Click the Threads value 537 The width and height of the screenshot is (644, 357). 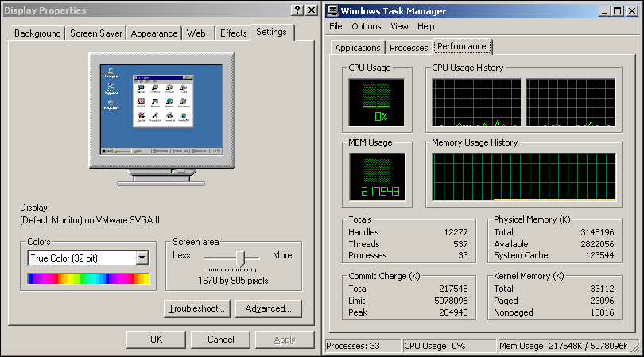(x=460, y=244)
